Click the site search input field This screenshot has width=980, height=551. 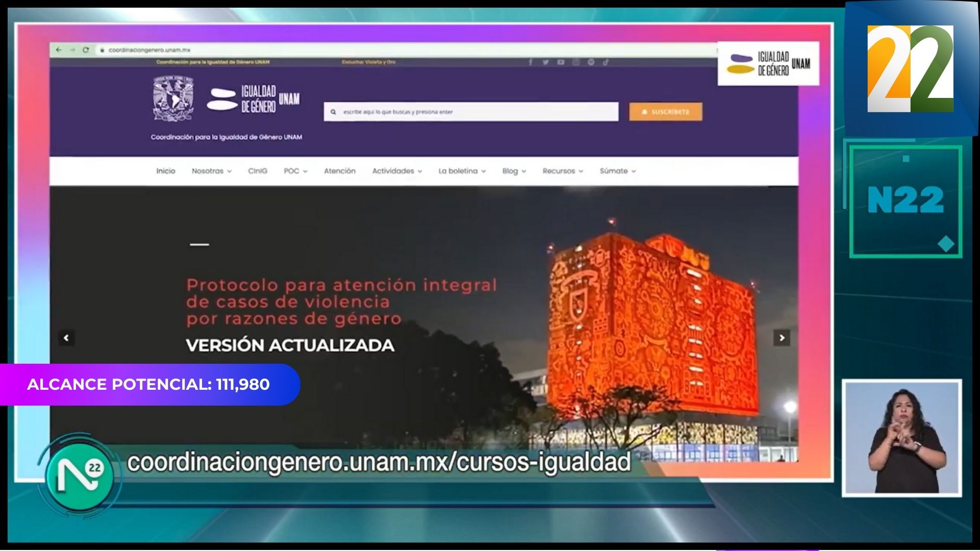point(475,112)
